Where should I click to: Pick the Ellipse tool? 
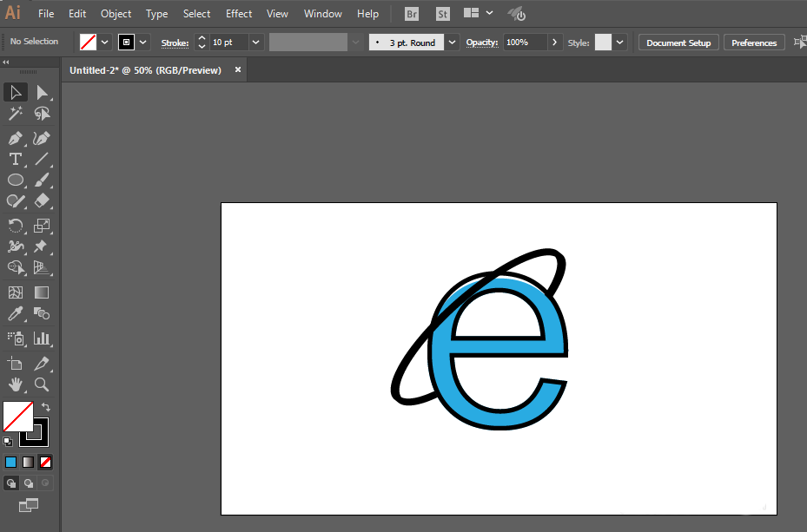coord(16,180)
